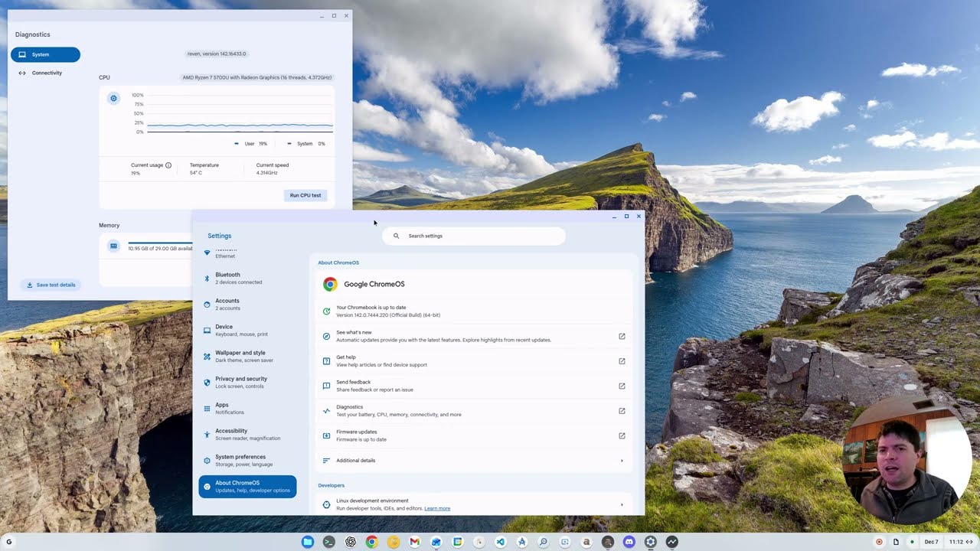The height and width of the screenshot is (551, 980).
Task: Open Send feedback external link icon
Action: tap(622, 386)
